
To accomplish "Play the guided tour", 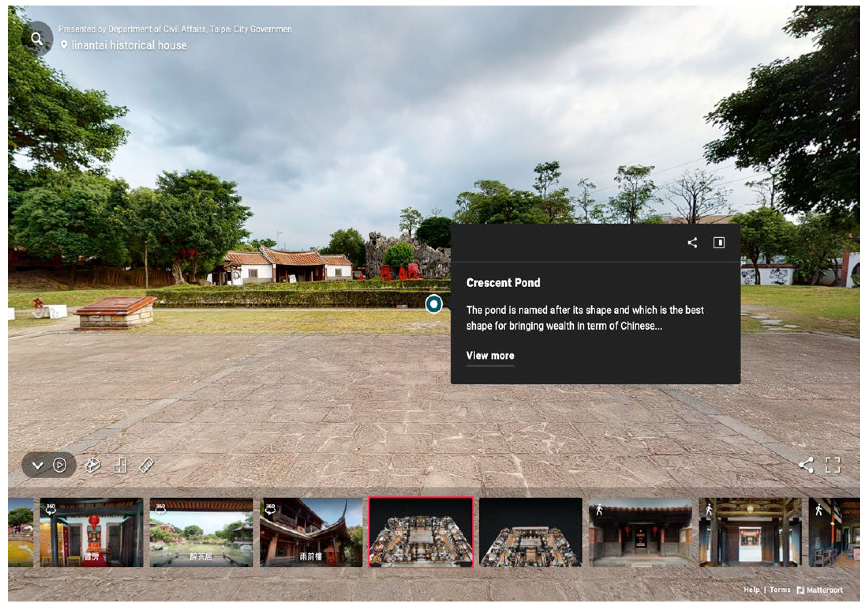I will 60,465.
